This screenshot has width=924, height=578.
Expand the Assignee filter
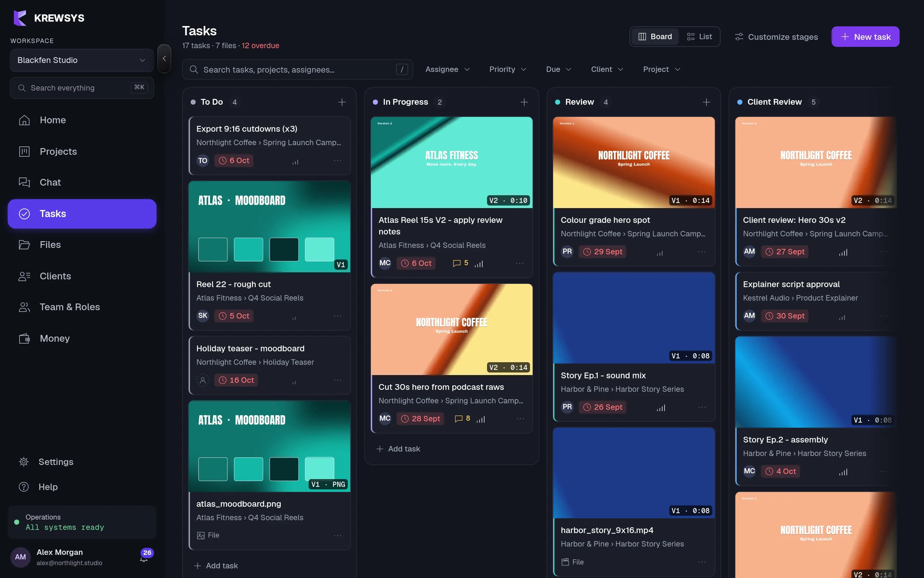(x=447, y=69)
